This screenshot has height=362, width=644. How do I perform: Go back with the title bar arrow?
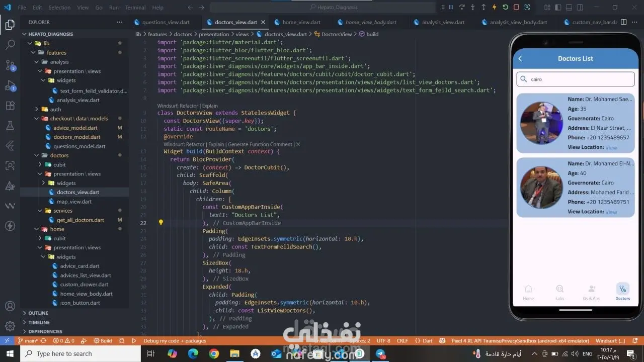click(190, 8)
